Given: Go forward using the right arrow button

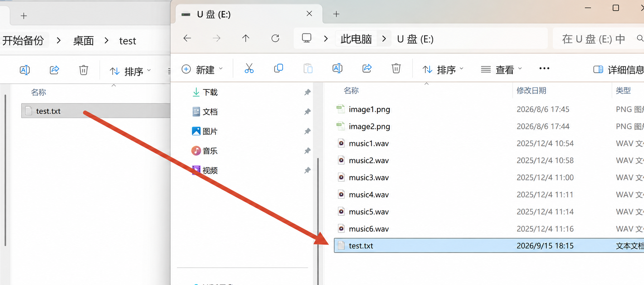Looking at the screenshot, I should (216, 38).
